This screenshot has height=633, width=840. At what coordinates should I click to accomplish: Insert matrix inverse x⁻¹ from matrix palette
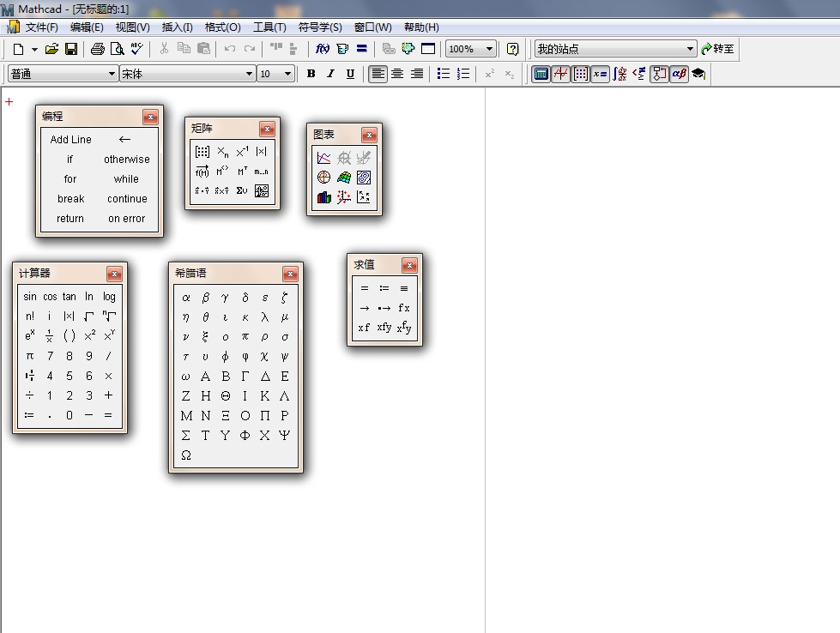242,152
